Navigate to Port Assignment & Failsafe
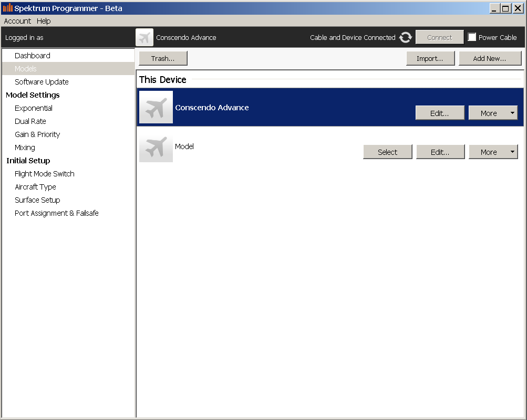 [57, 213]
